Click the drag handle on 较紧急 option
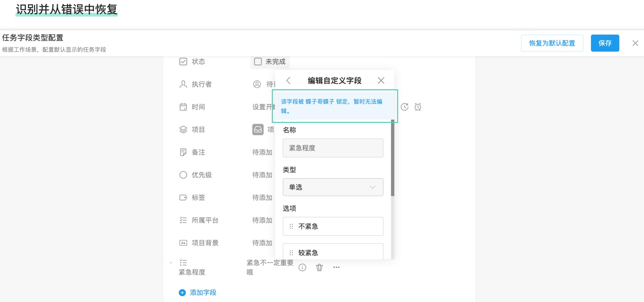 [x=291, y=253]
